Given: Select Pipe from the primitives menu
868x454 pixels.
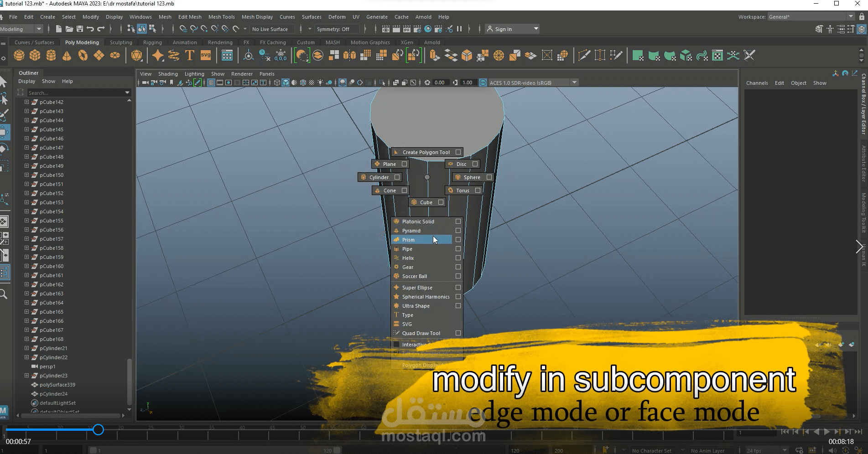Looking at the screenshot, I should (407, 249).
